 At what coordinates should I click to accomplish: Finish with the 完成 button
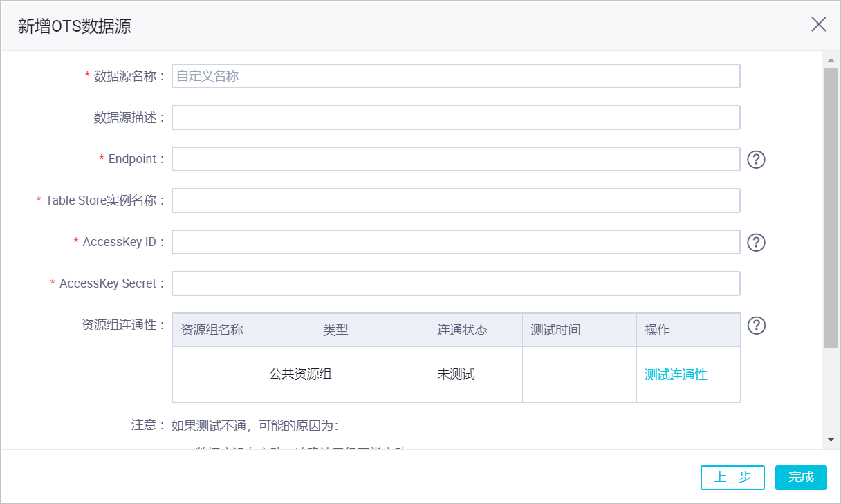coord(801,477)
